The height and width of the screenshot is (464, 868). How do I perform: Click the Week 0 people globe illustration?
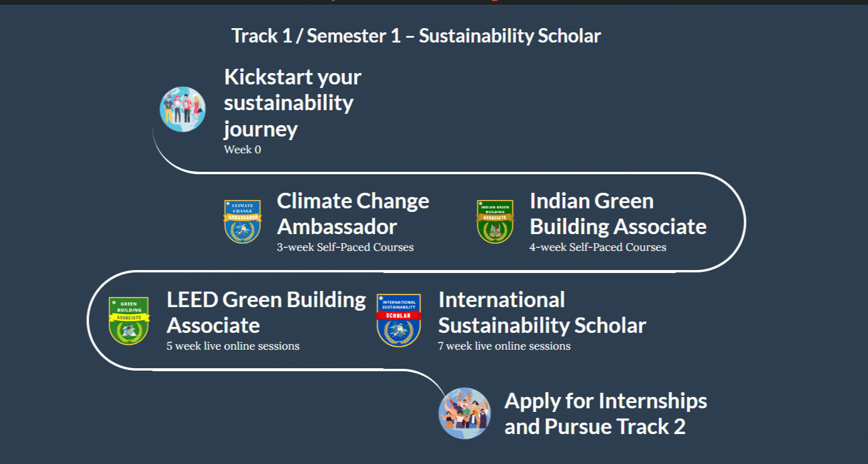[x=183, y=110]
